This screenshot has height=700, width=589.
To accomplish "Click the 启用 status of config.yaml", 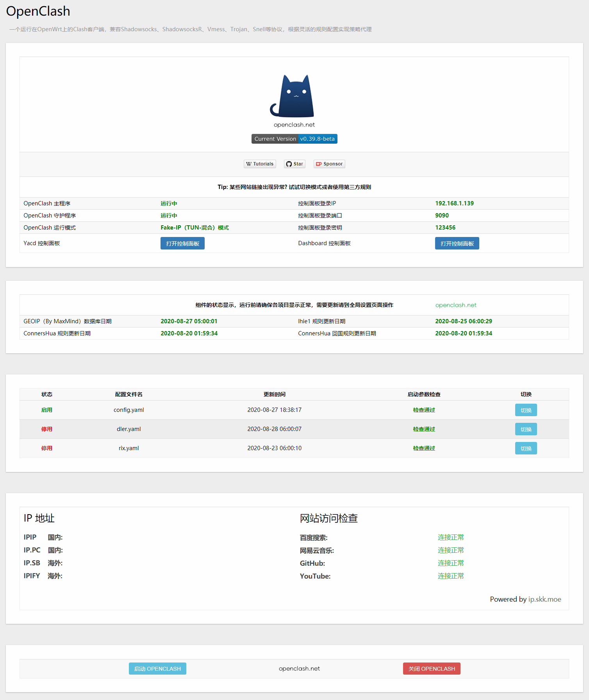I will coord(47,410).
